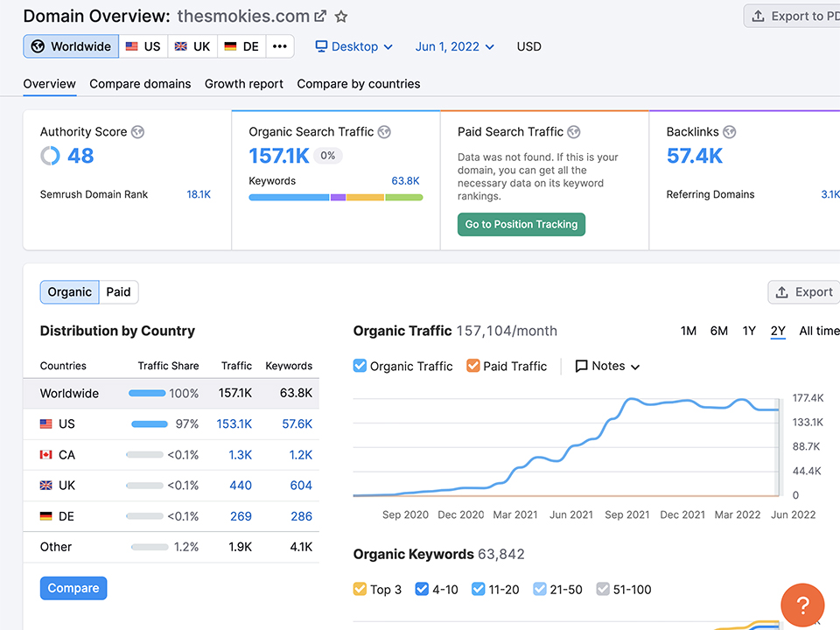Click the Germany flag in the country table
Screen dimensions: 840x630
tap(46, 516)
